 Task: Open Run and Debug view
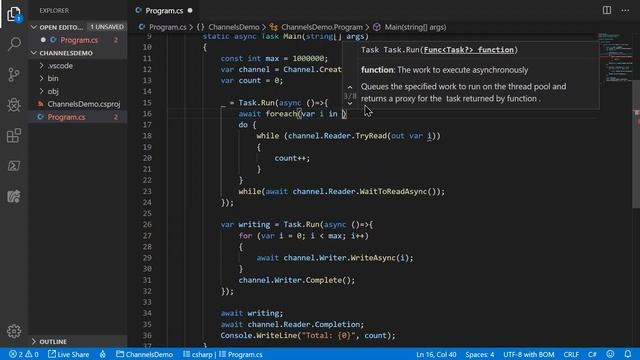pyautogui.click(x=14, y=105)
